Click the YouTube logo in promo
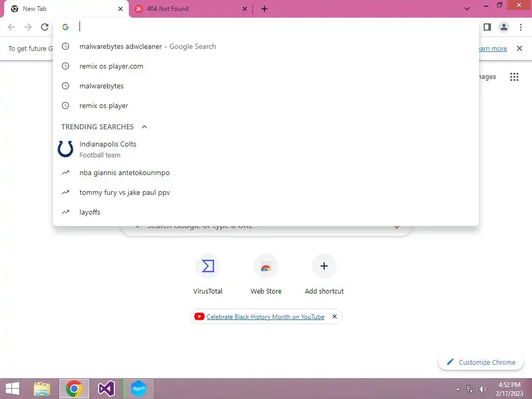The image size is (532, 399). (x=199, y=316)
